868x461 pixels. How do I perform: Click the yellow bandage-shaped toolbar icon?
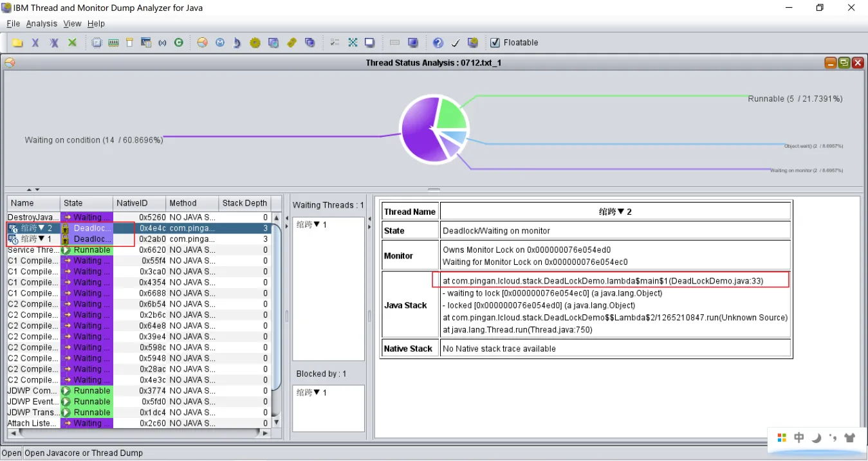click(291, 42)
